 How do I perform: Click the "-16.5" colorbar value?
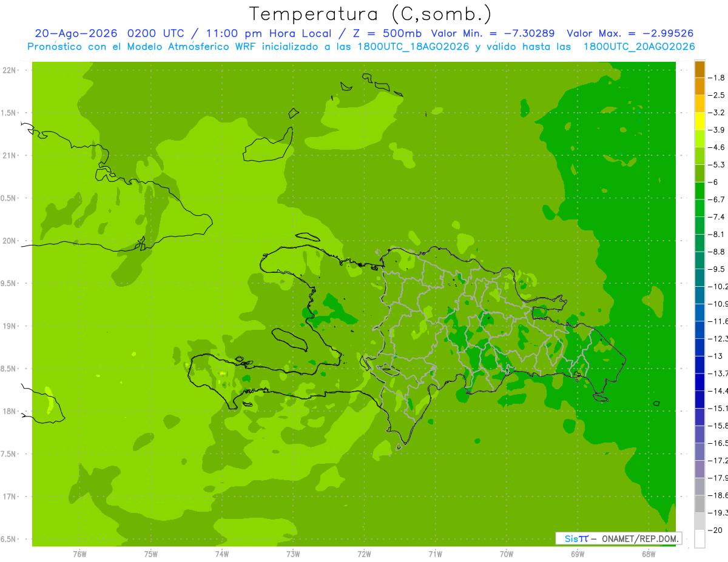(x=719, y=443)
